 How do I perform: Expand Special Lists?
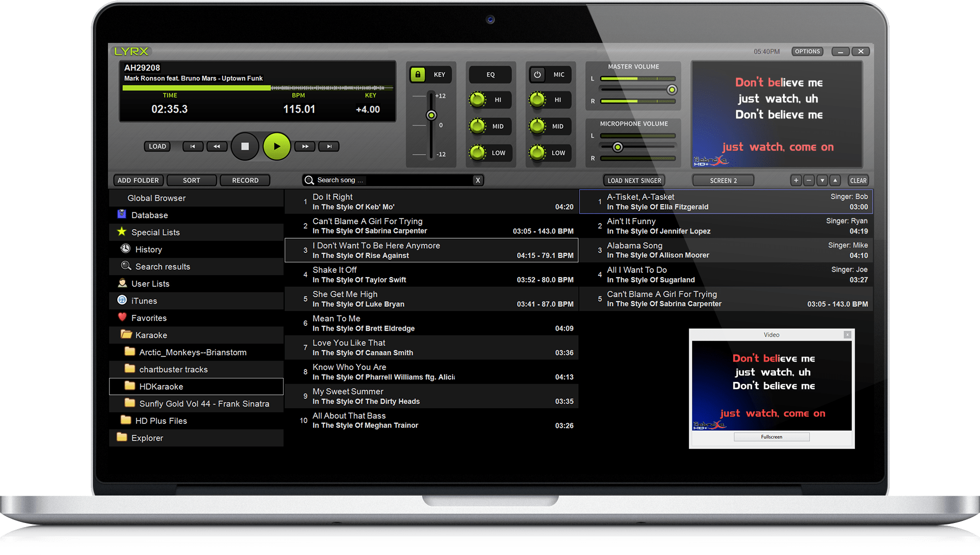[x=196, y=232]
